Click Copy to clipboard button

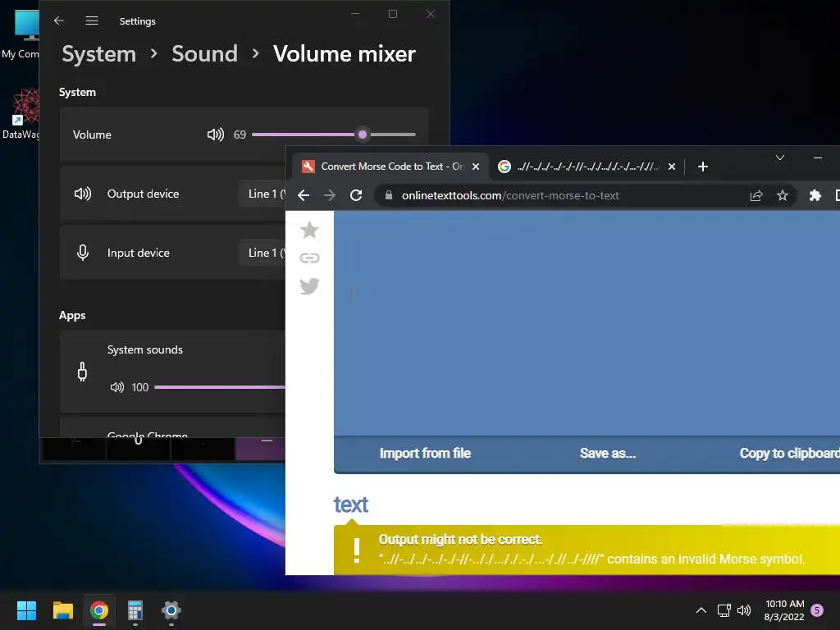click(x=790, y=453)
